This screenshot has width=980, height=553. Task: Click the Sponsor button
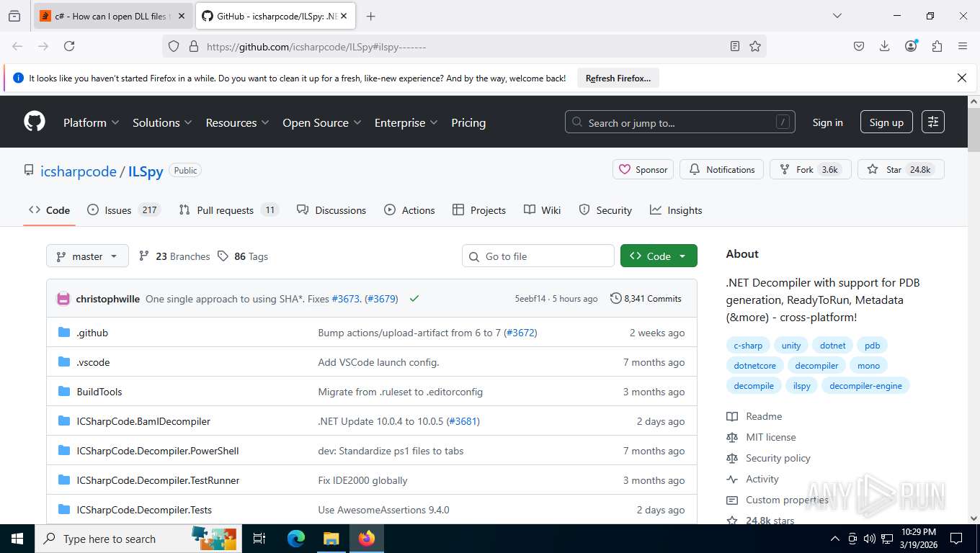[x=643, y=170]
